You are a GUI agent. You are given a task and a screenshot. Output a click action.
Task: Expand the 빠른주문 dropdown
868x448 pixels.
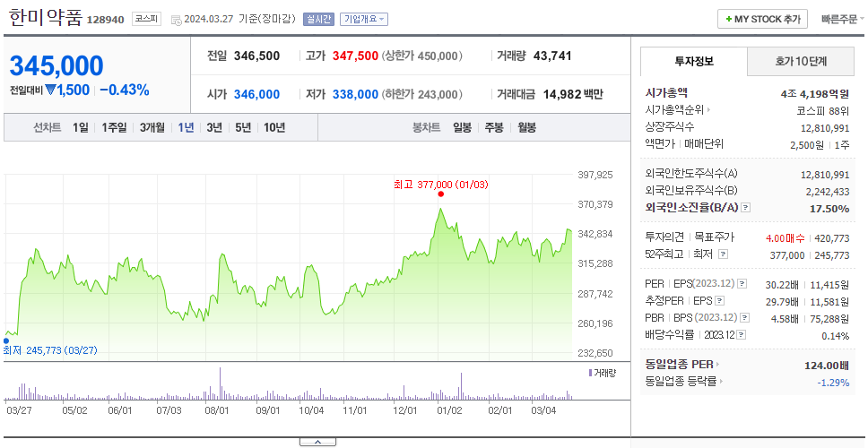coord(843,19)
